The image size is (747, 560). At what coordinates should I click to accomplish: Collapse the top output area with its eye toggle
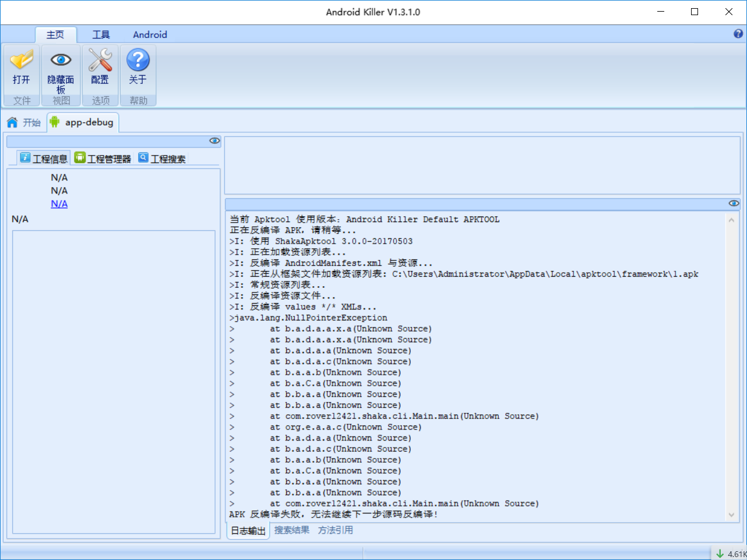pyautogui.click(x=733, y=203)
